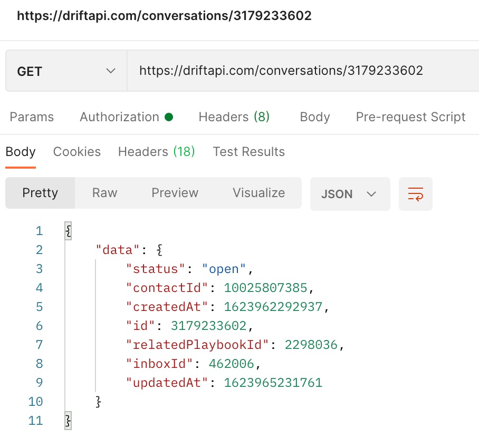Click the inboxId value 462006

click(x=231, y=364)
